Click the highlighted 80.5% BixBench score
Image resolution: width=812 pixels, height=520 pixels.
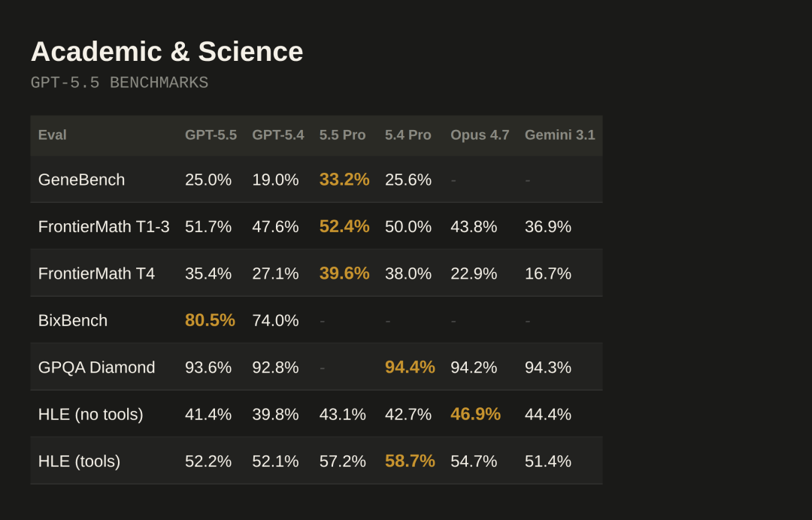pos(210,321)
